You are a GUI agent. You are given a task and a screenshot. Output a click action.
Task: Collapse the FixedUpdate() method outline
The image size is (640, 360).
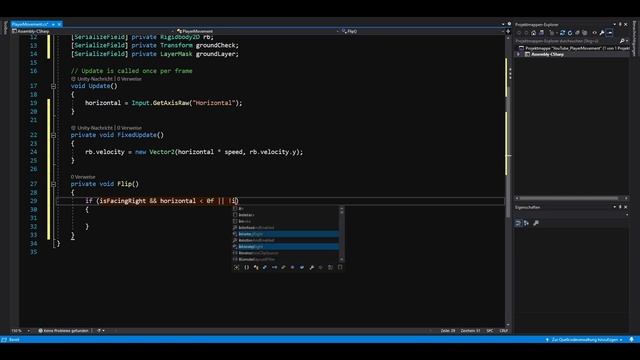point(53,135)
